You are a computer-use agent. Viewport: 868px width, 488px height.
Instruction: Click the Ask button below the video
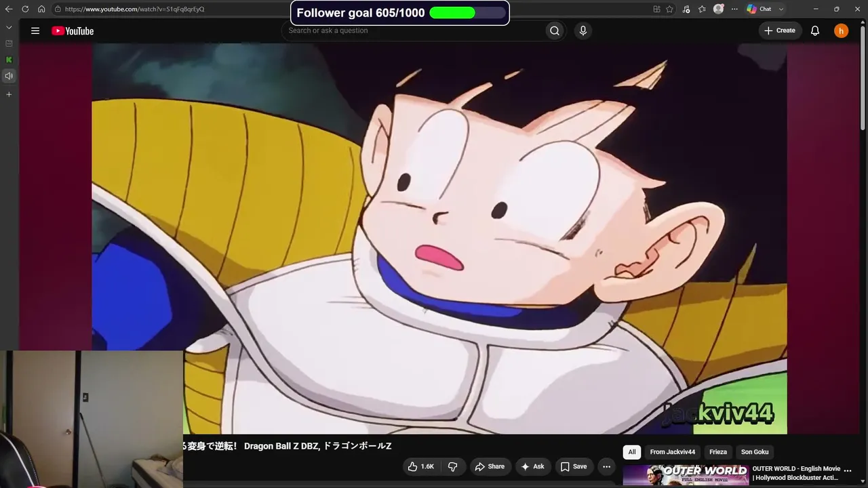(532, 466)
